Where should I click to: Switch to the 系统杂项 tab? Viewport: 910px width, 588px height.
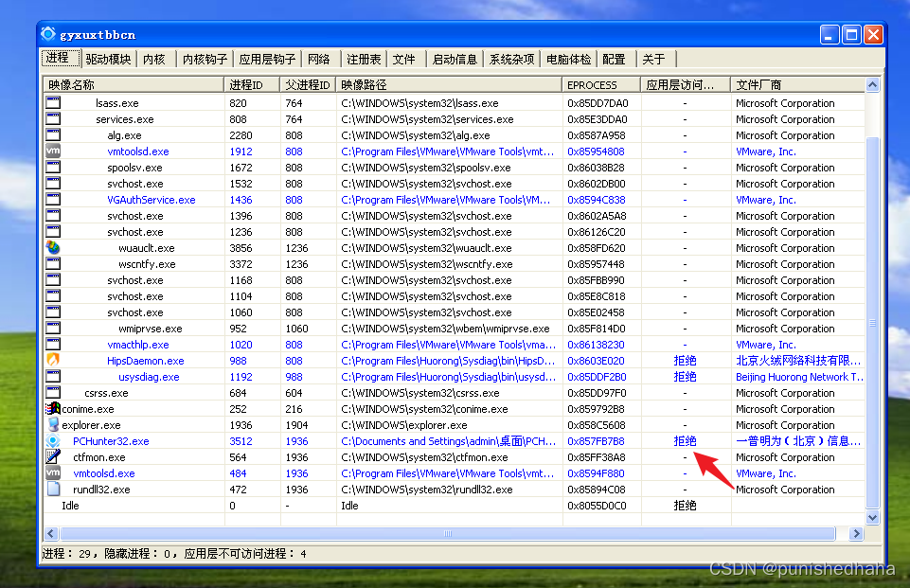pyautogui.click(x=512, y=60)
